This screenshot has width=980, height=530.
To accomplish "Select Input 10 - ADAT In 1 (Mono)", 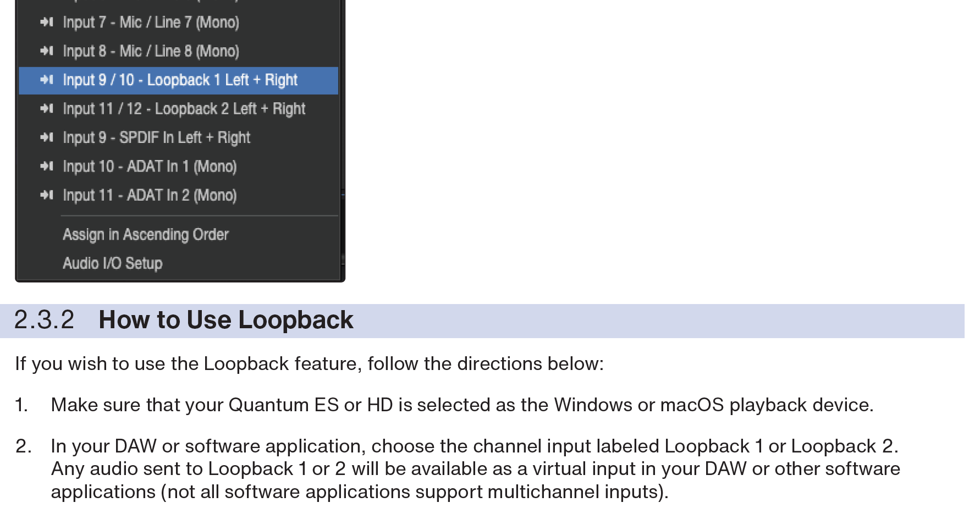I will 150,167.
